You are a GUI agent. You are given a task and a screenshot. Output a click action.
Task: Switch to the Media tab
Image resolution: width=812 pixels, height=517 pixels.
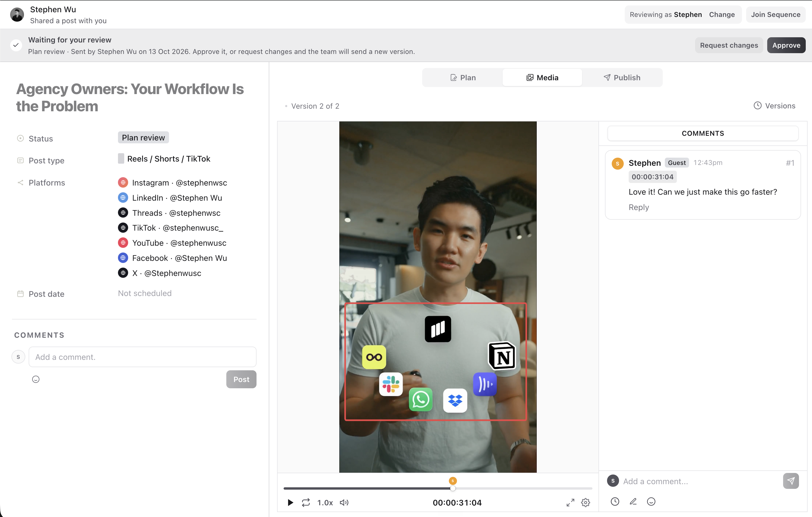click(x=542, y=78)
